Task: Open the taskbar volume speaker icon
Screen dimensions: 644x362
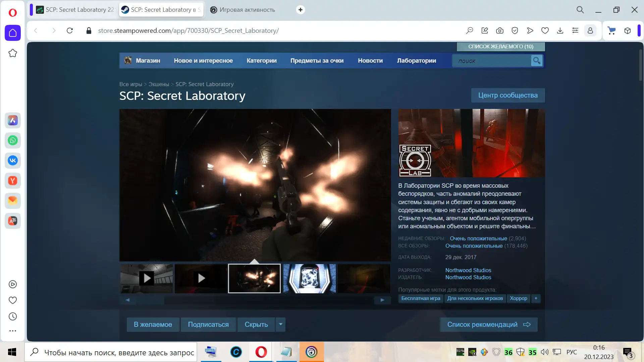Action: click(544, 352)
